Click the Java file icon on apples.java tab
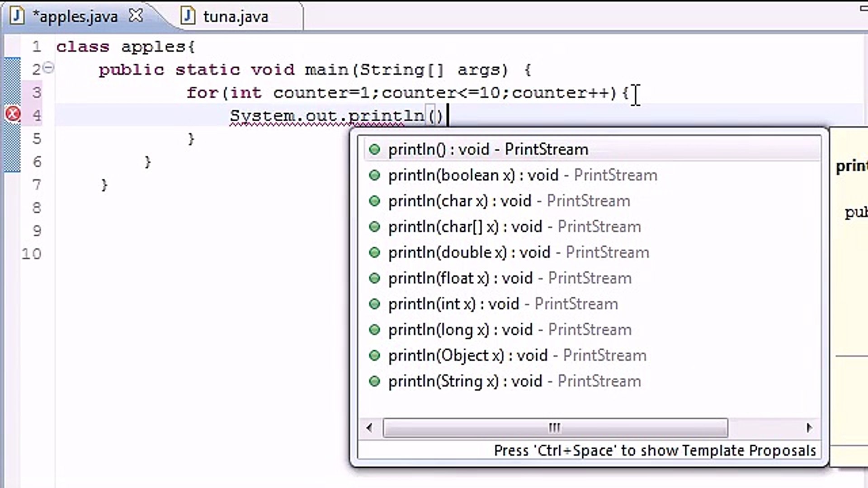The height and width of the screenshot is (488, 868). pos(17,15)
